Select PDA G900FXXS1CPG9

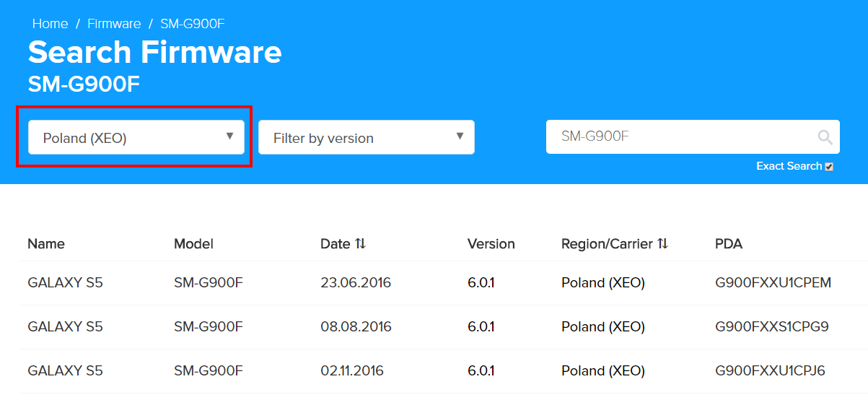[772, 327]
